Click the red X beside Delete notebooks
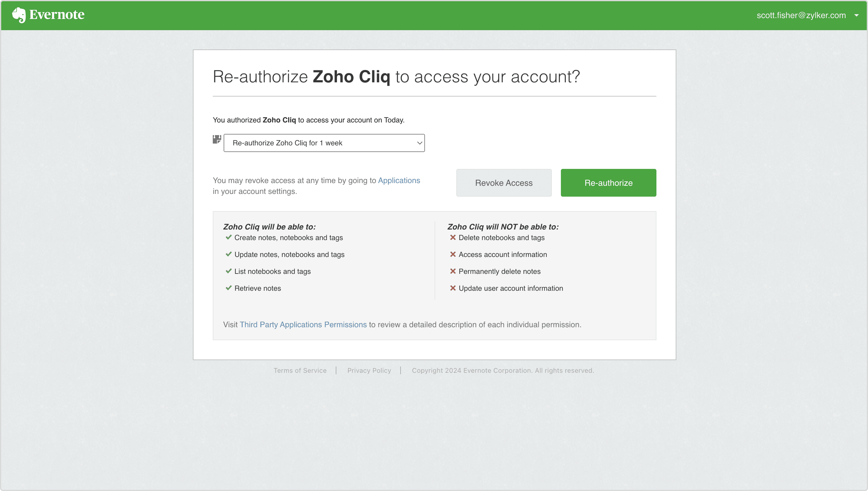This screenshot has height=491, width=868. (452, 237)
